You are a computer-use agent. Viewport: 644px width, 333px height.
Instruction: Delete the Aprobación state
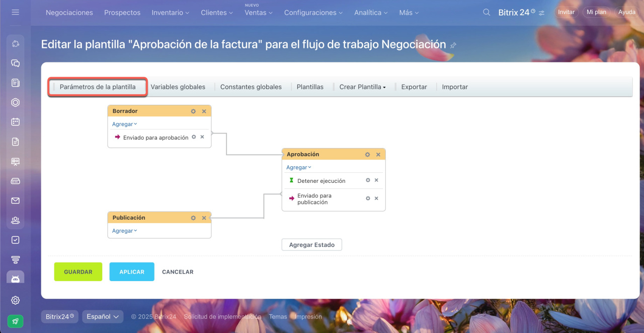378,155
